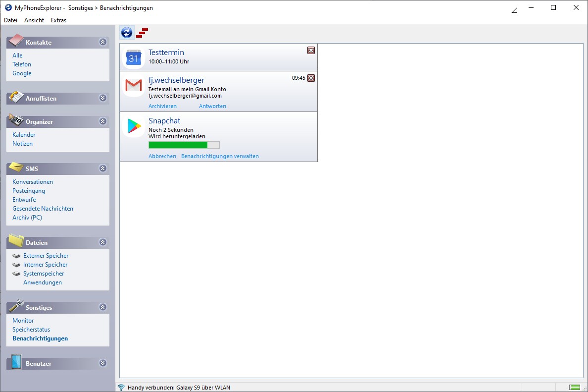Open the Ansicht menu
This screenshot has height=392, width=588.
click(x=34, y=20)
